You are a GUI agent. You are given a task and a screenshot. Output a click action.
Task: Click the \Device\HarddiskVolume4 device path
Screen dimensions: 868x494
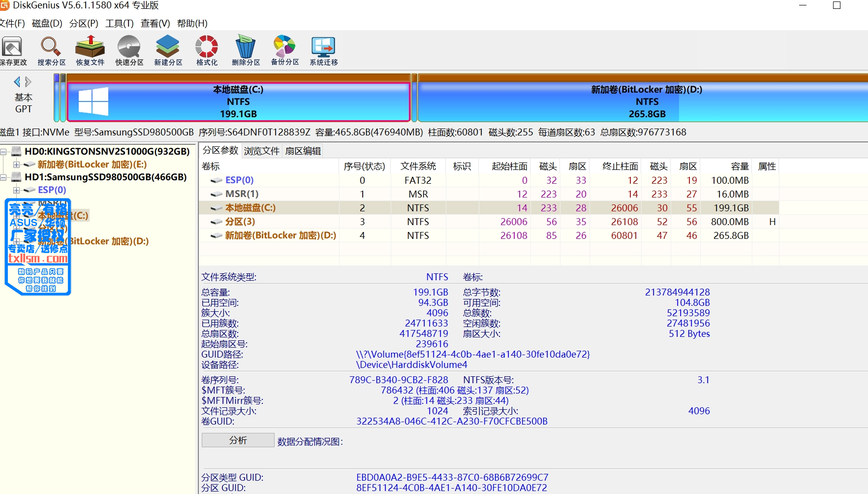pyautogui.click(x=411, y=365)
